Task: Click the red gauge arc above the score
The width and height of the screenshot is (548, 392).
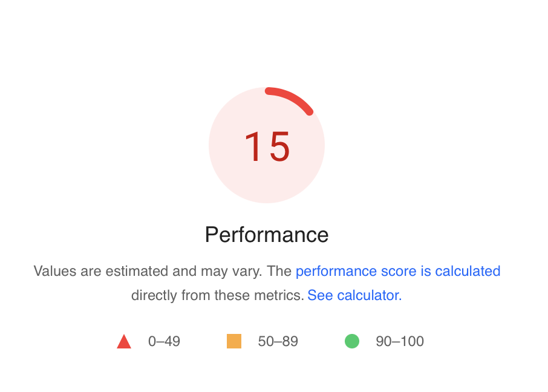Action: (289, 100)
